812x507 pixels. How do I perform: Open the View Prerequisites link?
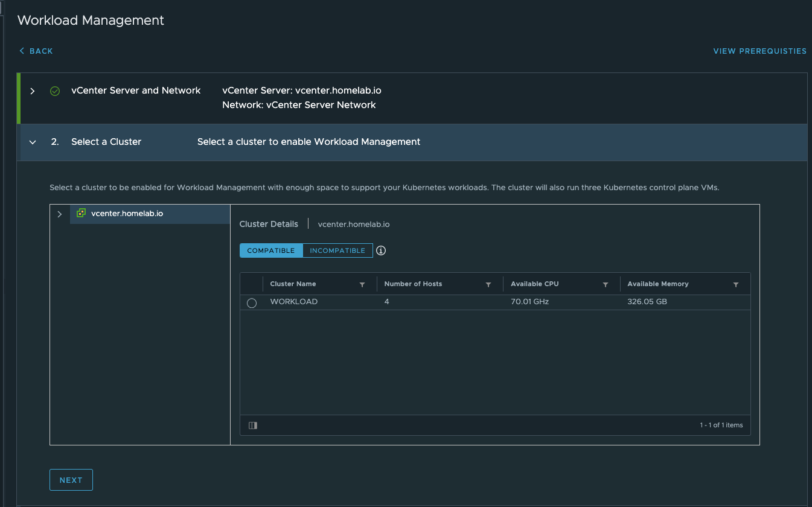[x=759, y=51]
